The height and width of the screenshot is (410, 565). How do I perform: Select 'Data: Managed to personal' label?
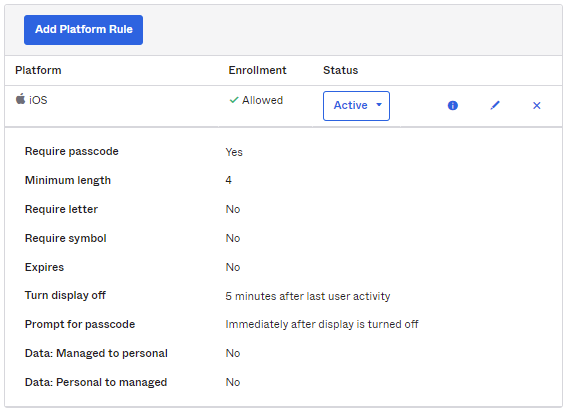coord(96,353)
